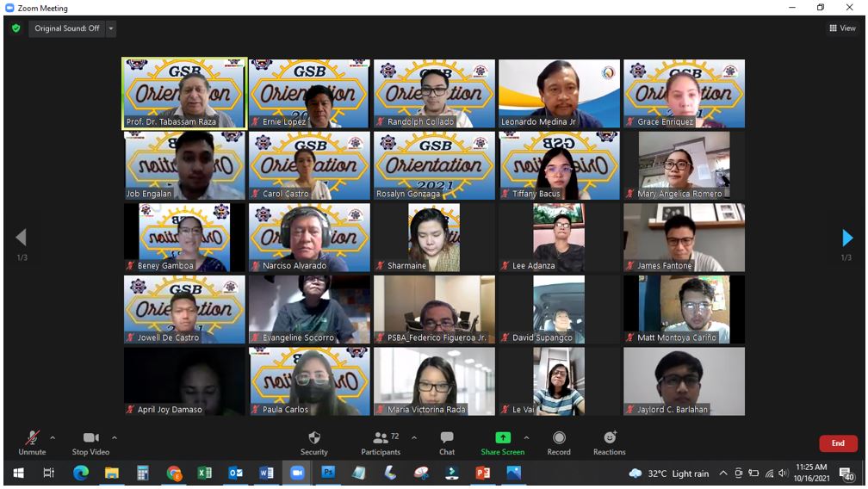Unmute the microphone
868x489 pixels.
point(33,438)
